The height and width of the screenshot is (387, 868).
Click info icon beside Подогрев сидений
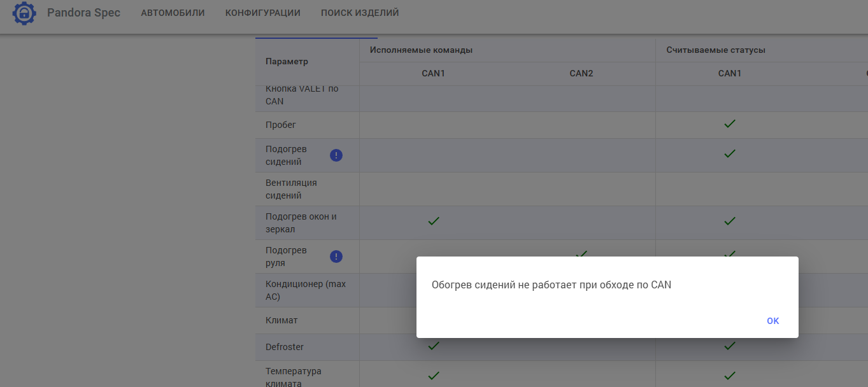tap(336, 155)
